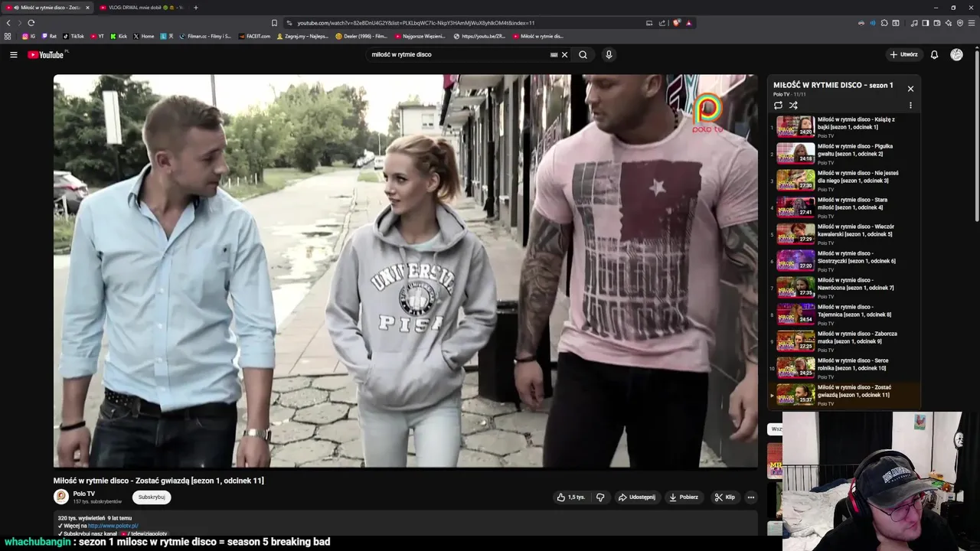The image size is (980, 551).
Task: Click the Utwórz create button
Action: pyautogui.click(x=903, y=54)
